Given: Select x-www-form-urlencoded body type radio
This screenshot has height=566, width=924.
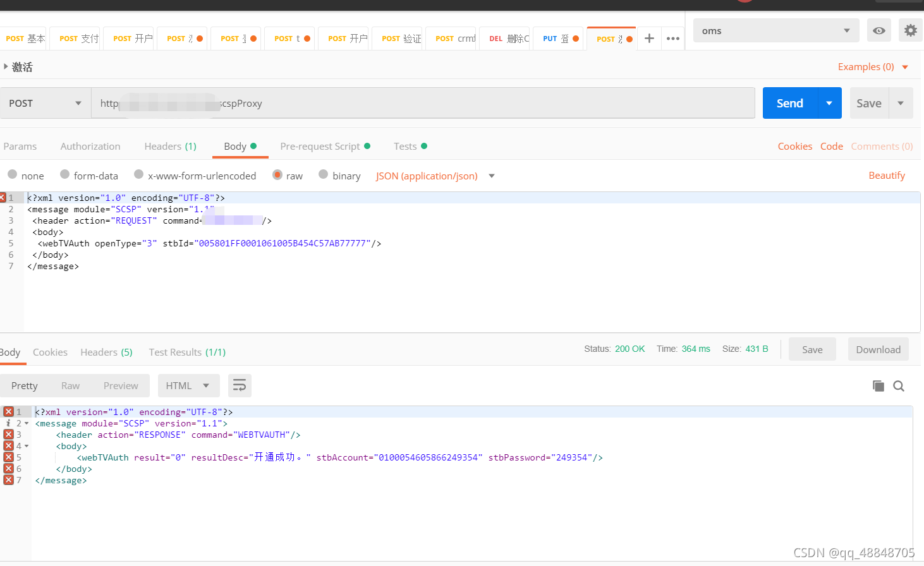Looking at the screenshot, I should [x=138, y=174].
